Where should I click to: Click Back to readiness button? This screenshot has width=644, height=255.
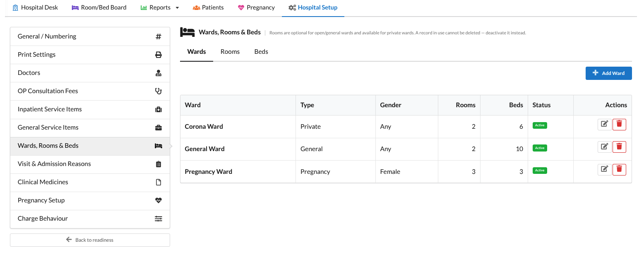click(90, 240)
